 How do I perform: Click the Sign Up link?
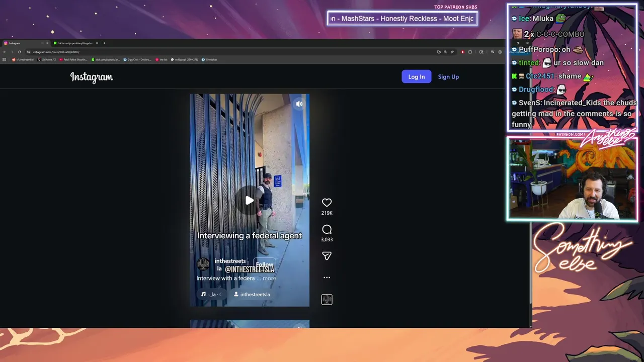448,77
